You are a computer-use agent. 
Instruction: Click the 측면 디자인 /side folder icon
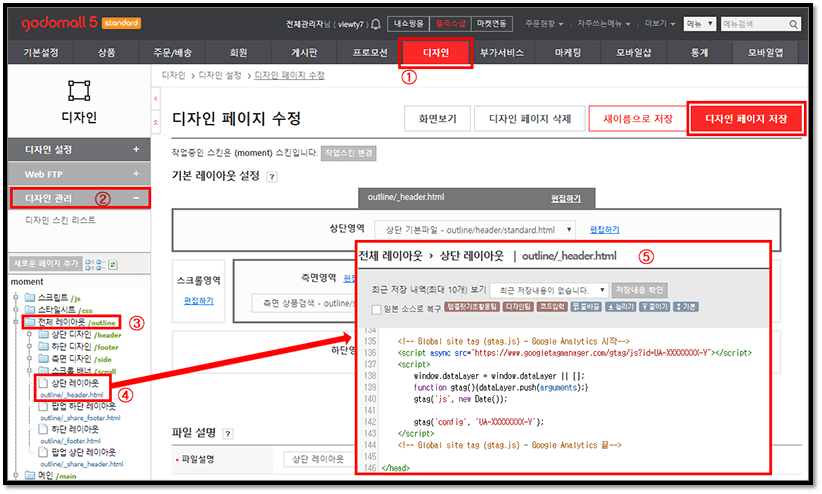click(x=44, y=359)
